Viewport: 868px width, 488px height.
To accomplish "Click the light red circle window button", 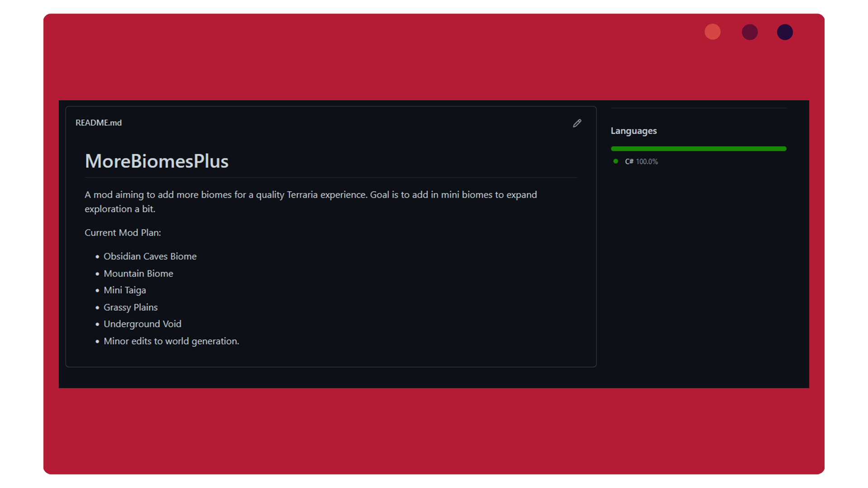I will [x=712, y=32].
